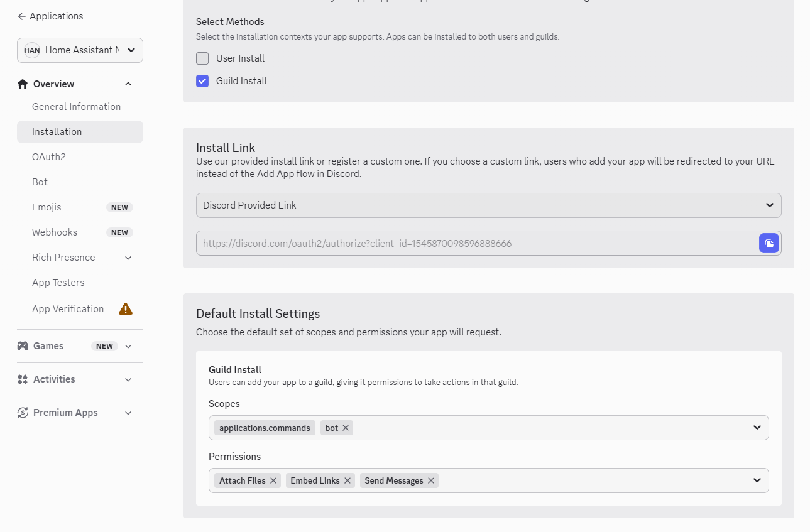Image resolution: width=810 pixels, height=532 pixels.
Task: Open the Scopes dropdown arrow
Action: (757, 428)
